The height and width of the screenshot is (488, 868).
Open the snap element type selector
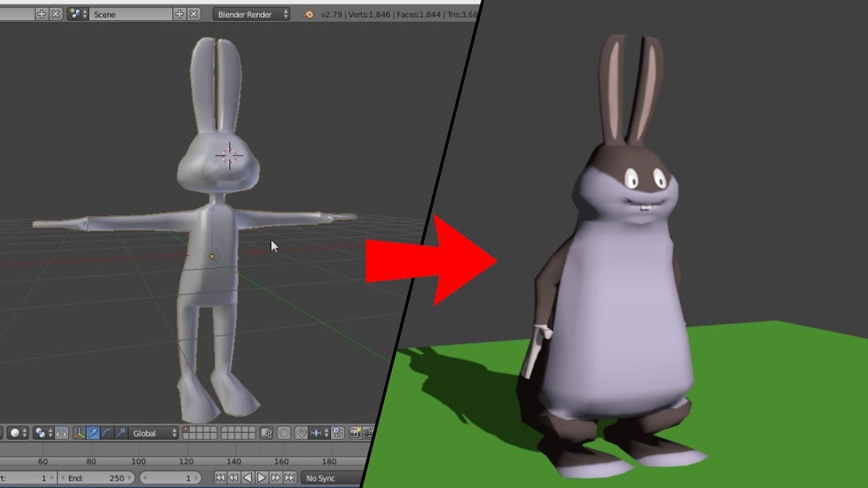319,432
